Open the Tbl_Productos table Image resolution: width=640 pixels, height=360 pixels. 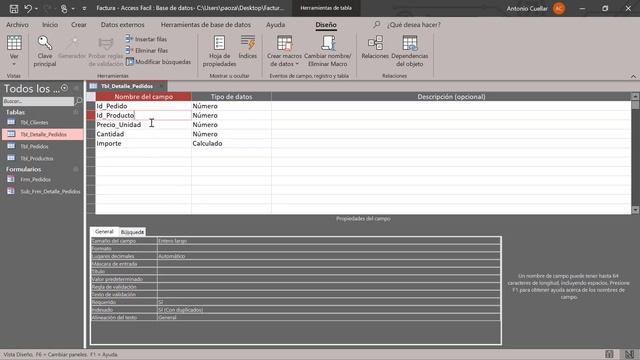[37, 158]
